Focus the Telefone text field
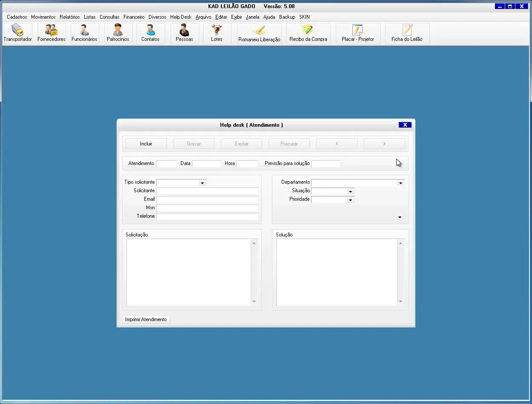This screenshot has height=404, width=532. point(207,216)
